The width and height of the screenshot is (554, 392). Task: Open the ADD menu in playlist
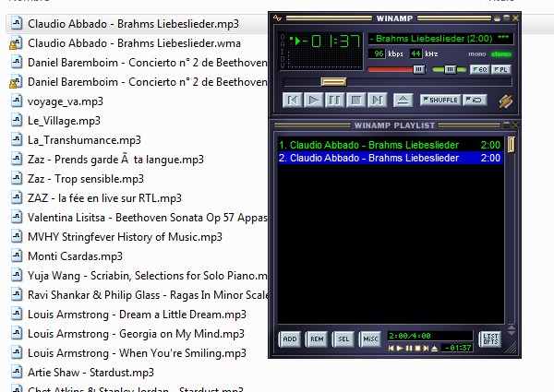[290, 339]
